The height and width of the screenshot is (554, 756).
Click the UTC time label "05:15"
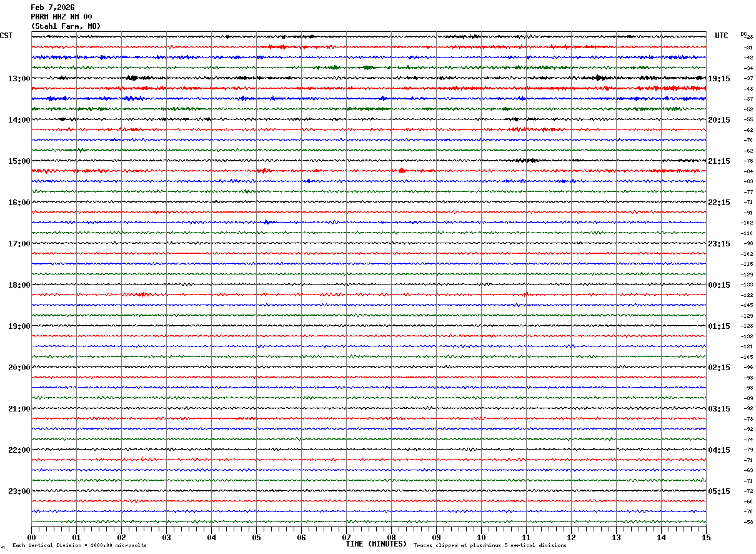(x=719, y=491)
